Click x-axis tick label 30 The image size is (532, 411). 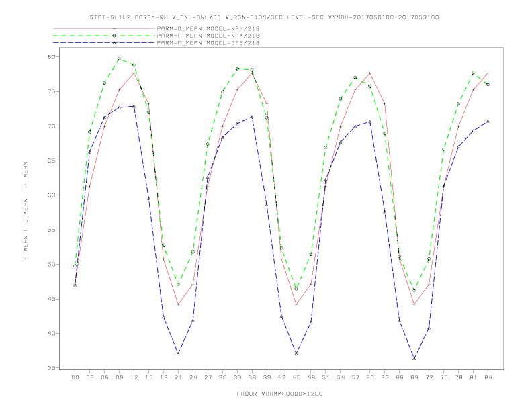coord(222,377)
